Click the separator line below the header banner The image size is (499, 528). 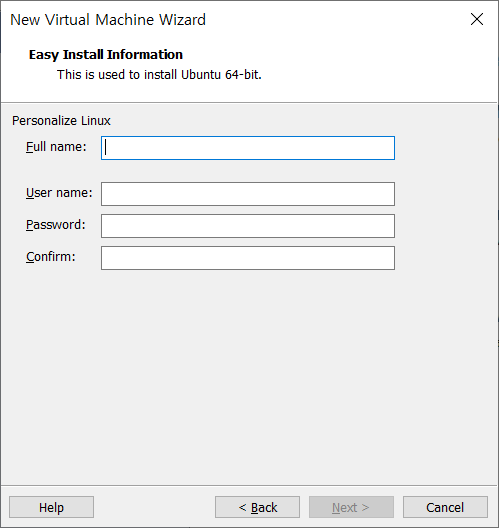tap(249, 102)
